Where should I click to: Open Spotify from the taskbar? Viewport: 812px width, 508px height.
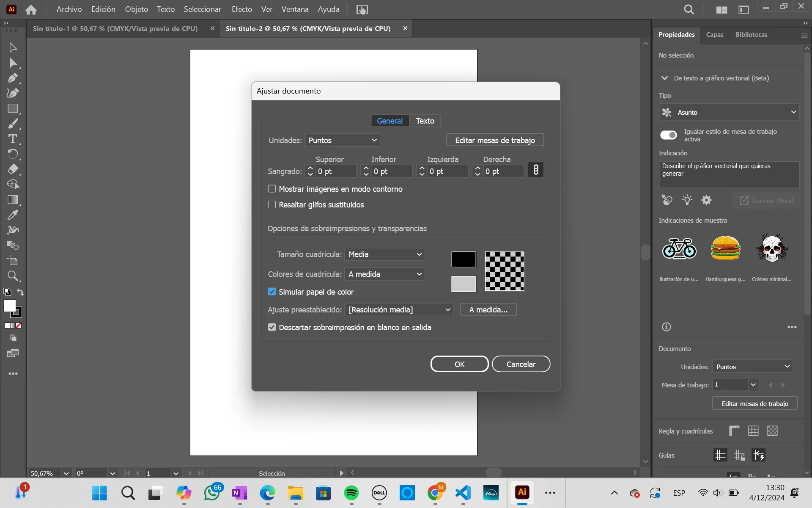(351, 493)
